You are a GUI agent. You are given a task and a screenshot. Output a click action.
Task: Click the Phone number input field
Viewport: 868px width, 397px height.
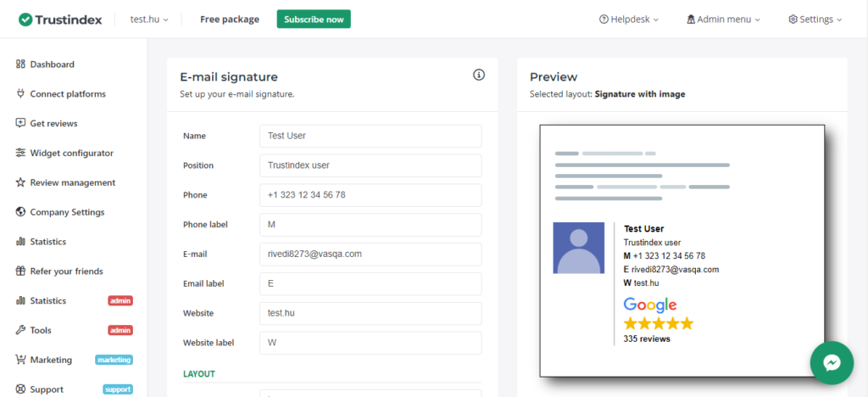click(370, 195)
